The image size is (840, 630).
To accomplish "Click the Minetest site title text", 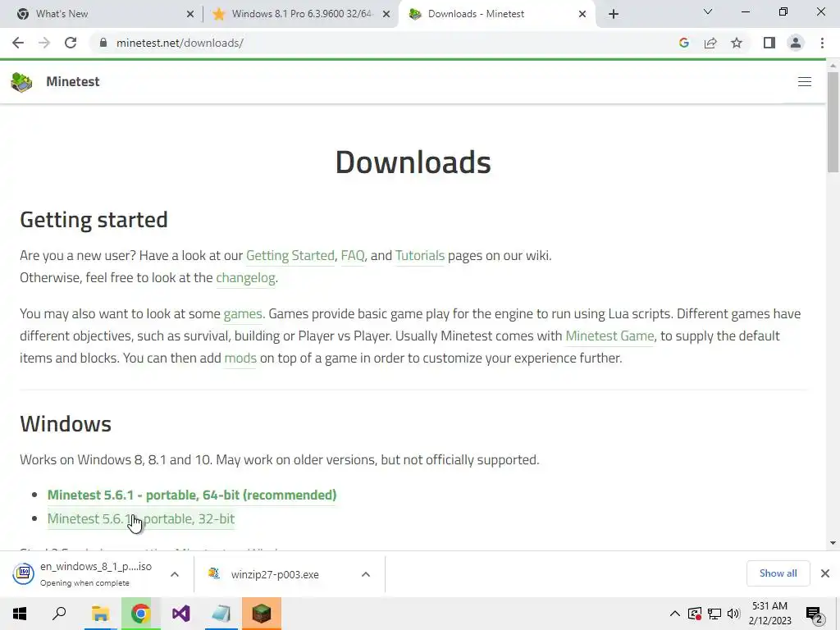I will click(x=73, y=81).
